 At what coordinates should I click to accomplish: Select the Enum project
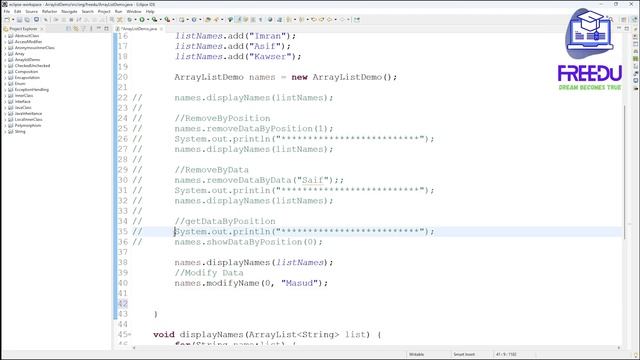[x=20, y=84]
